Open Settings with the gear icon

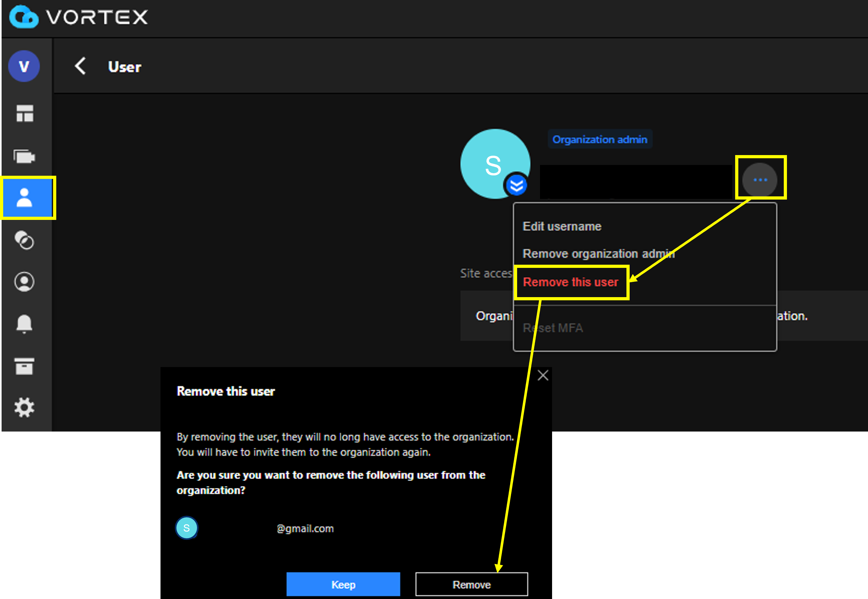[x=25, y=408]
